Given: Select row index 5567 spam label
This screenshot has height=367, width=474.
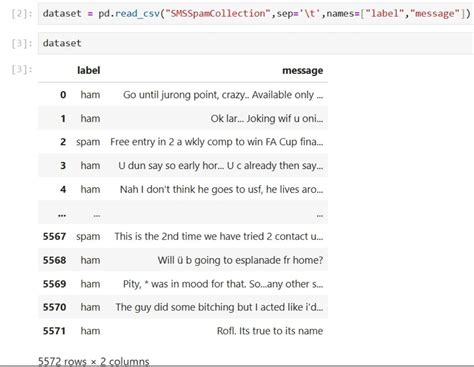Looking at the screenshot, I should [88, 237].
